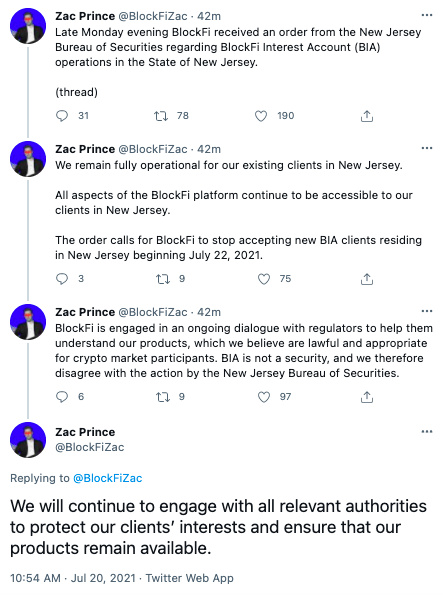Open more menu on second tweet
The height and width of the screenshot is (595, 443).
[x=427, y=148]
